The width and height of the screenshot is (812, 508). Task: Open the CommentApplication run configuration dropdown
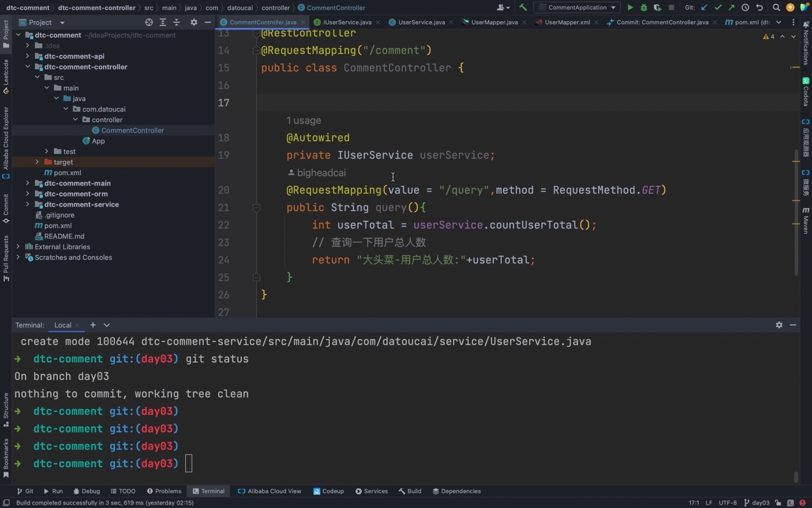coord(577,8)
